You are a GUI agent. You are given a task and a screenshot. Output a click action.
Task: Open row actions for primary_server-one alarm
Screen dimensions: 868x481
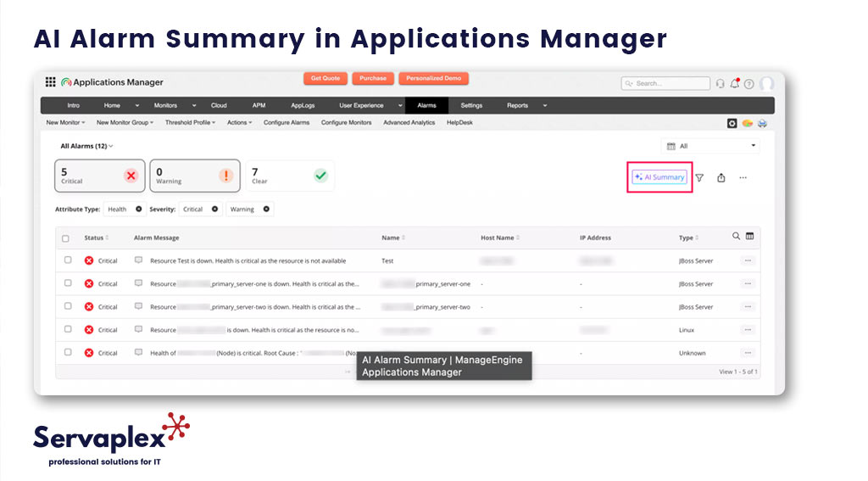coord(748,283)
